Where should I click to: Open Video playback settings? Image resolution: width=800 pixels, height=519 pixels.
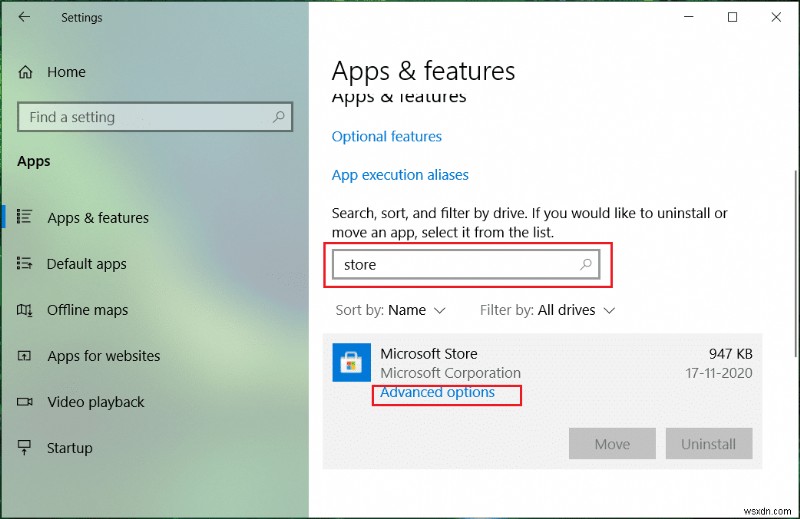(96, 402)
